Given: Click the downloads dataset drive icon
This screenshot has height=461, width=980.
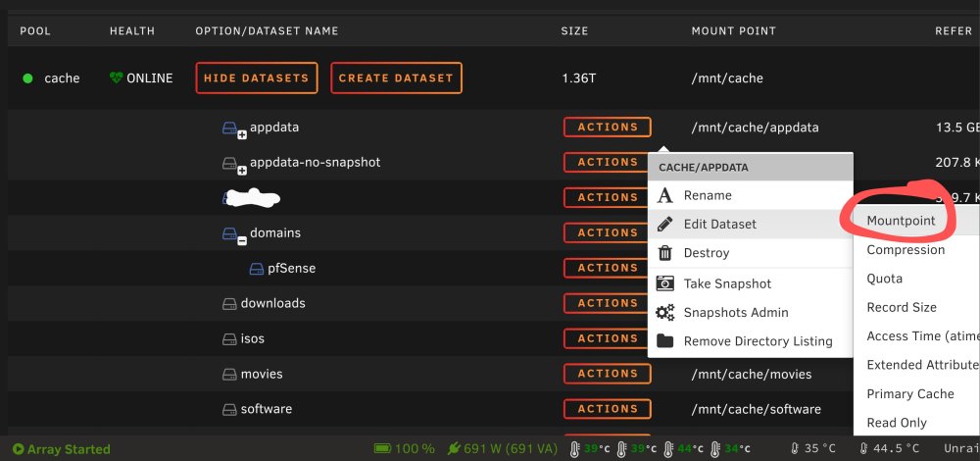Looking at the screenshot, I should pos(229,304).
